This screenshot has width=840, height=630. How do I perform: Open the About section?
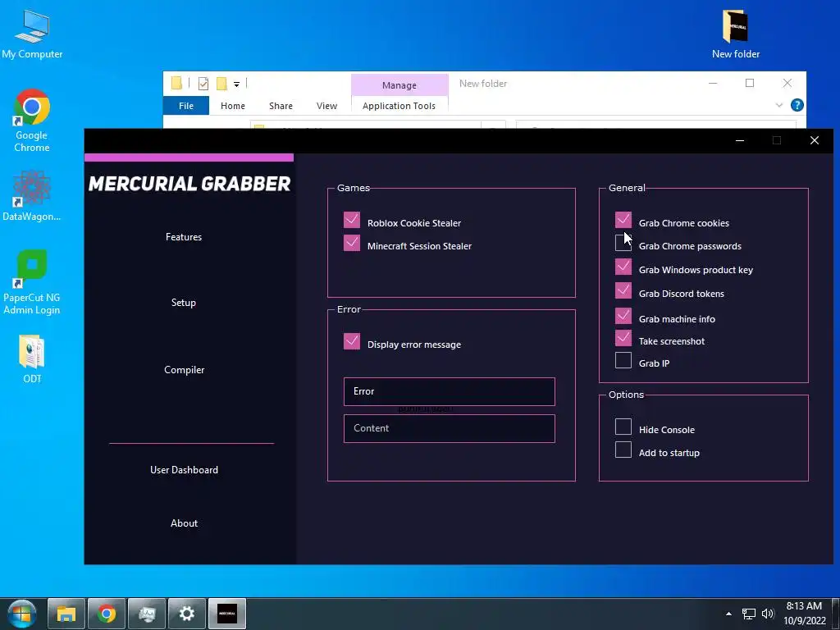click(x=185, y=523)
